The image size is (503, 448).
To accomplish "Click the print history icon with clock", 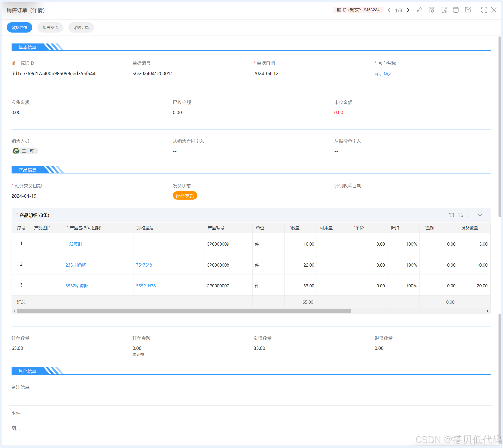I will (x=443, y=10).
